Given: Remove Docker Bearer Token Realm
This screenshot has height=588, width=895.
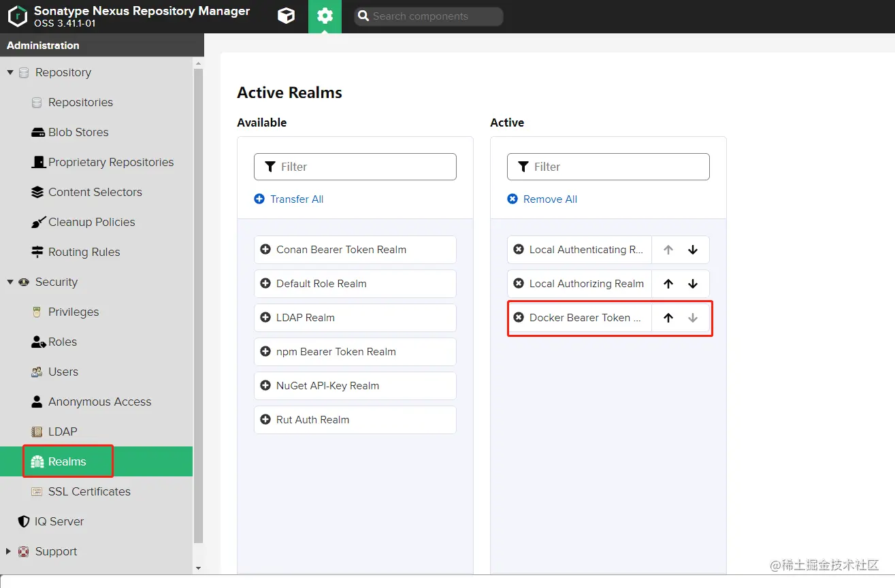Looking at the screenshot, I should pos(519,318).
